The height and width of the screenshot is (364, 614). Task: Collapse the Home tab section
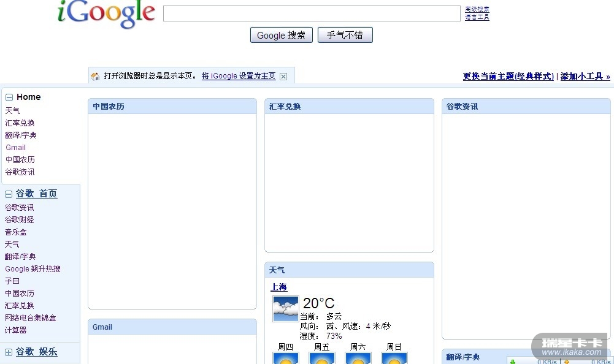tap(9, 97)
